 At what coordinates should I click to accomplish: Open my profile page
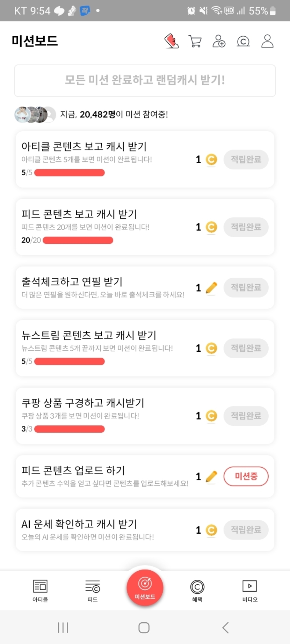click(267, 41)
